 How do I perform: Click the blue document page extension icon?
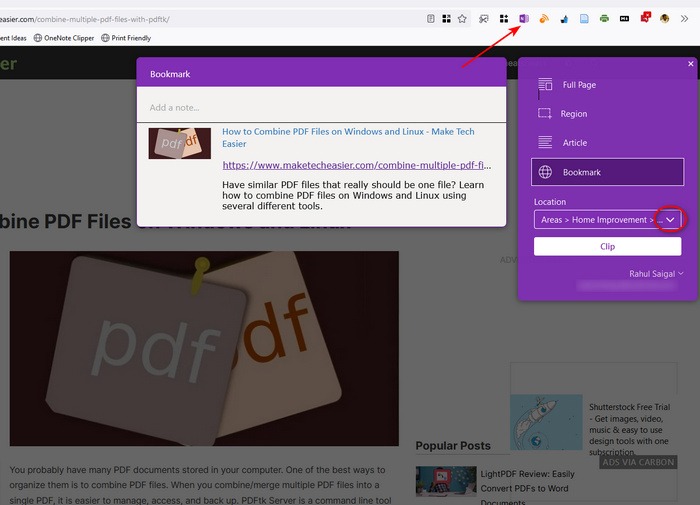click(x=584, y=19)
